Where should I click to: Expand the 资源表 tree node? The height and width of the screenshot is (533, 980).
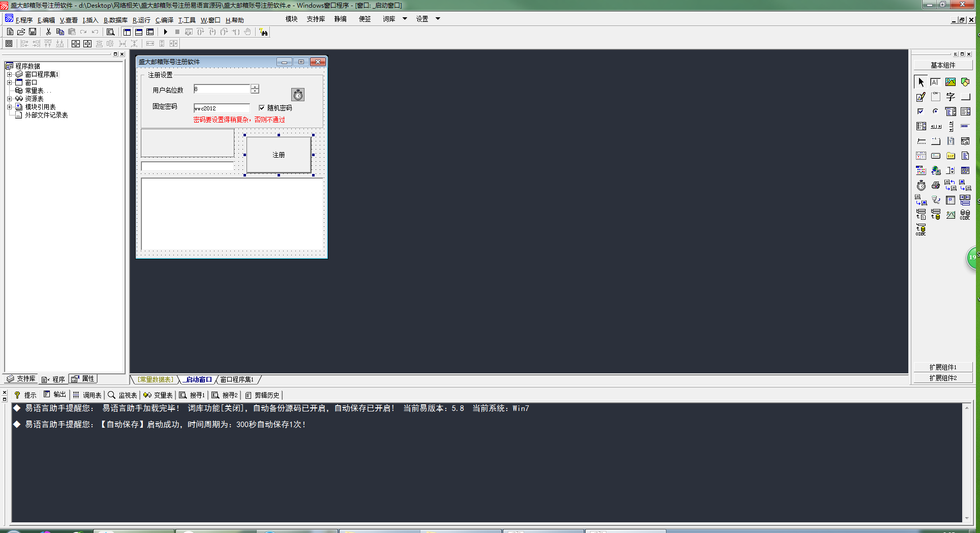9,99
